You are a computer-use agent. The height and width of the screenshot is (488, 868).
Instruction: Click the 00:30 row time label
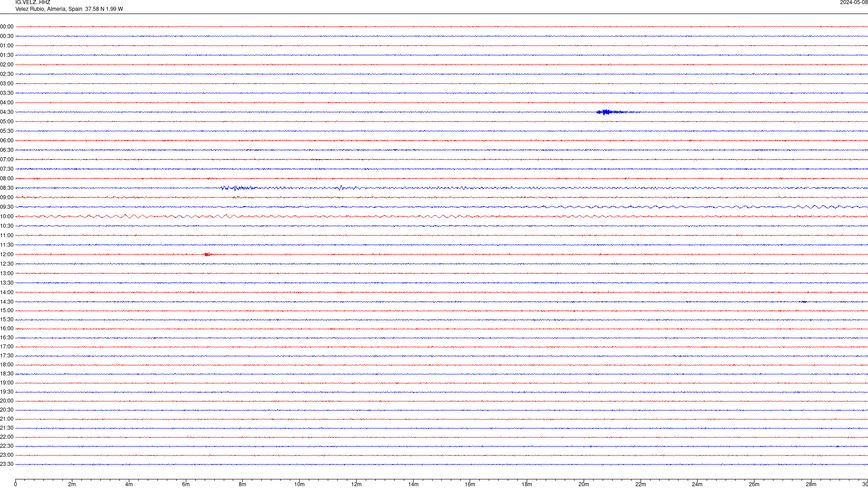tap(7, 36)
